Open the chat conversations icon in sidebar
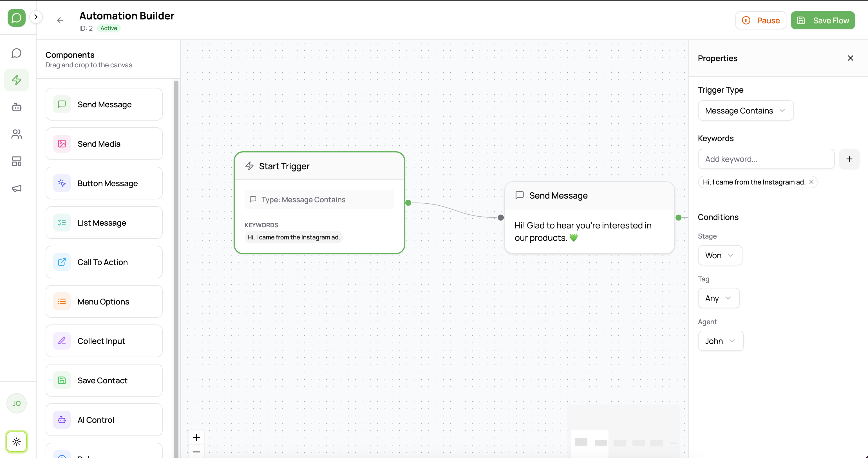 (16, 53)
